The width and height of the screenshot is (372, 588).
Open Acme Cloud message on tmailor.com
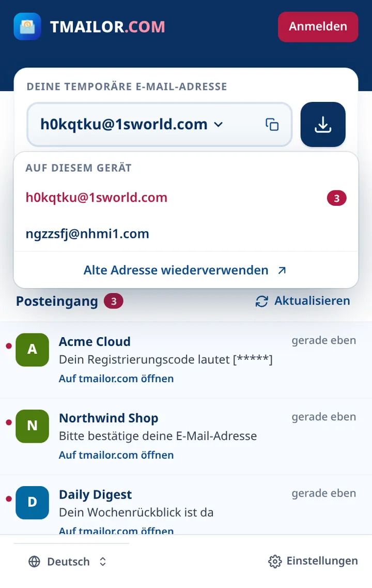(x=116, y=379)
